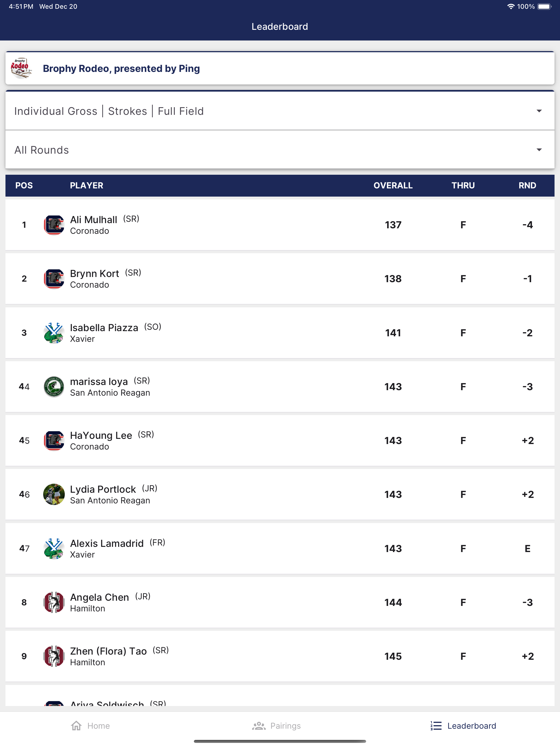
Task: Sort by the OVERALL column header
Action: point(393,185)
